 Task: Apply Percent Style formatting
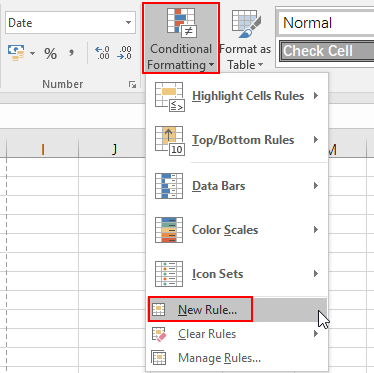pyautogui.click(x=50, y=54)
